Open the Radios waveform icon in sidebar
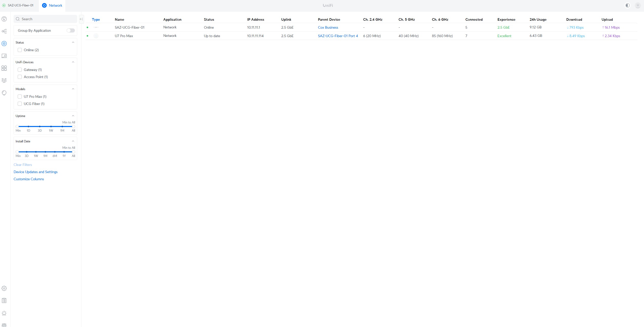The width and height of the screenshot is (644, 327). point(4,80)
